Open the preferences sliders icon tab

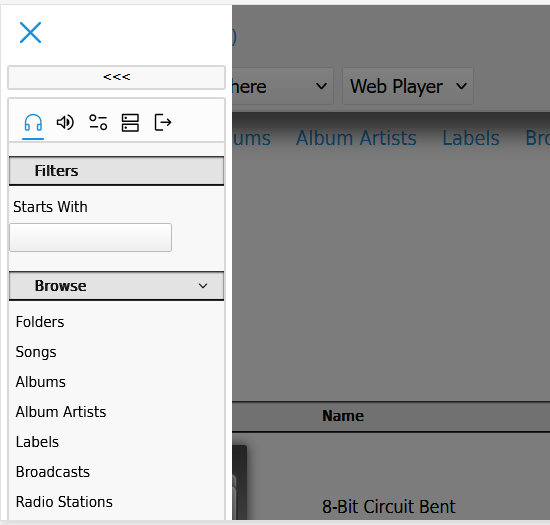coord(98,123)
